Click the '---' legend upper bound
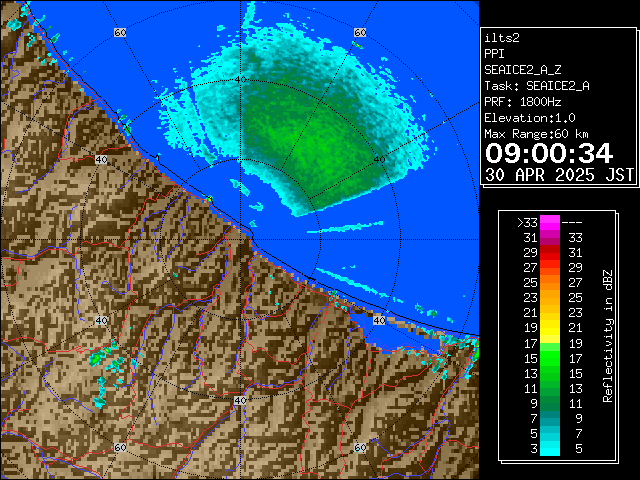640x480 pixels. 572,223
